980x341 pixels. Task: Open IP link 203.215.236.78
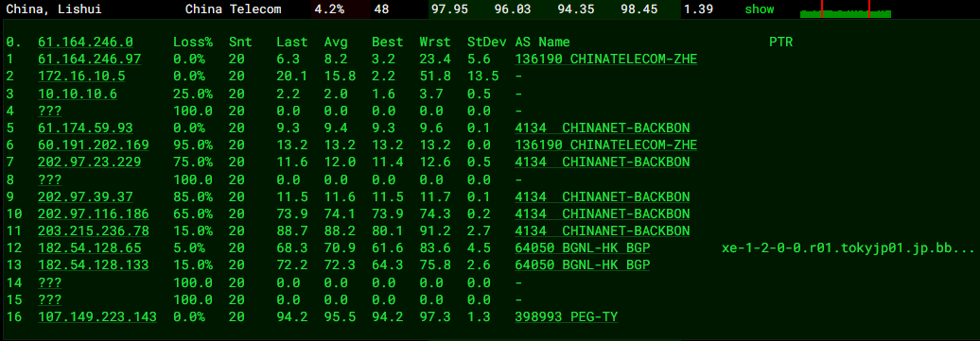[x=94, y=231]
